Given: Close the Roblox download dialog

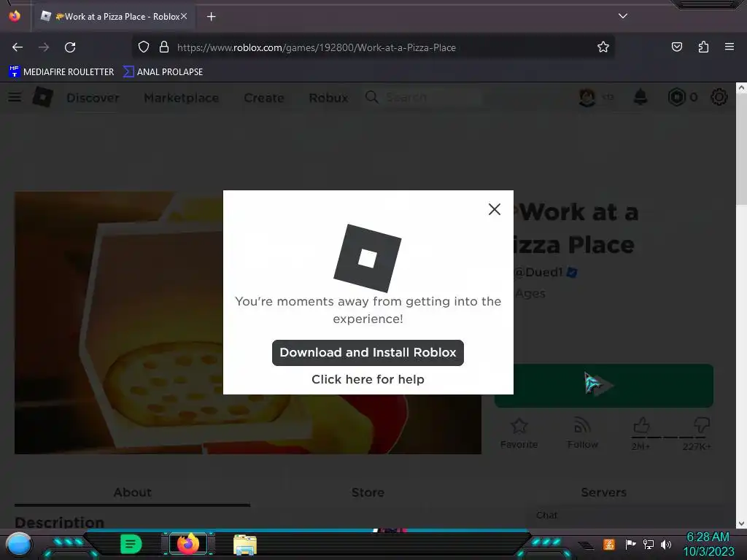Looking at the screenshot, I should (x=495, y=209).
